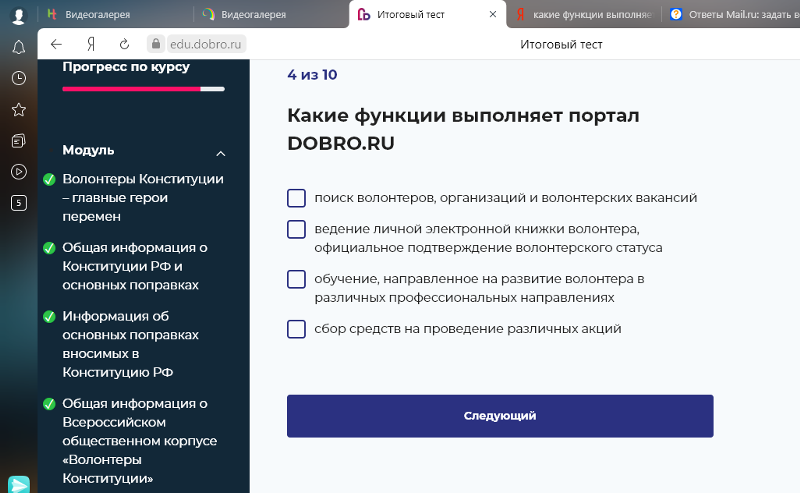Click the profile avatar icon
800x493 pixels.
pos(19,15)
